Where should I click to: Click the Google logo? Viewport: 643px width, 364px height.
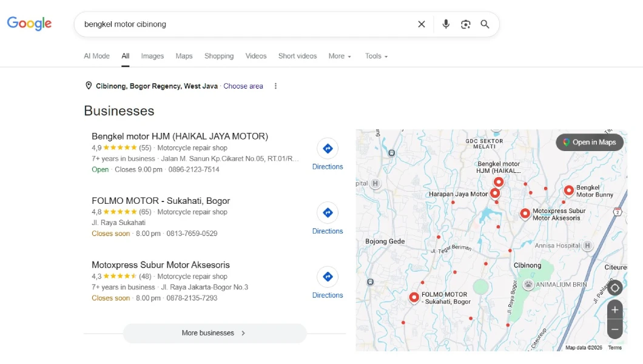tap(29, 24)
